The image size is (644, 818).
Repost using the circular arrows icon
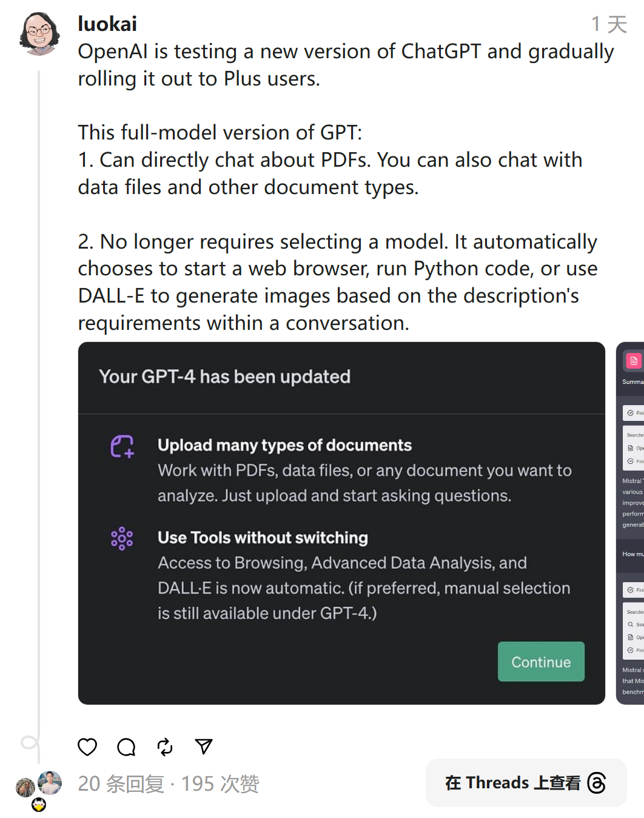pyautogui.click(x=165, y=747)
